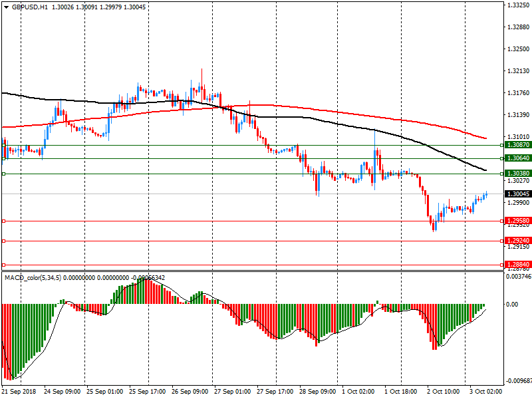Click the GBPUSD,H1 chart title text
Viewport: 532px width, 399px height.
coord(30,6)
